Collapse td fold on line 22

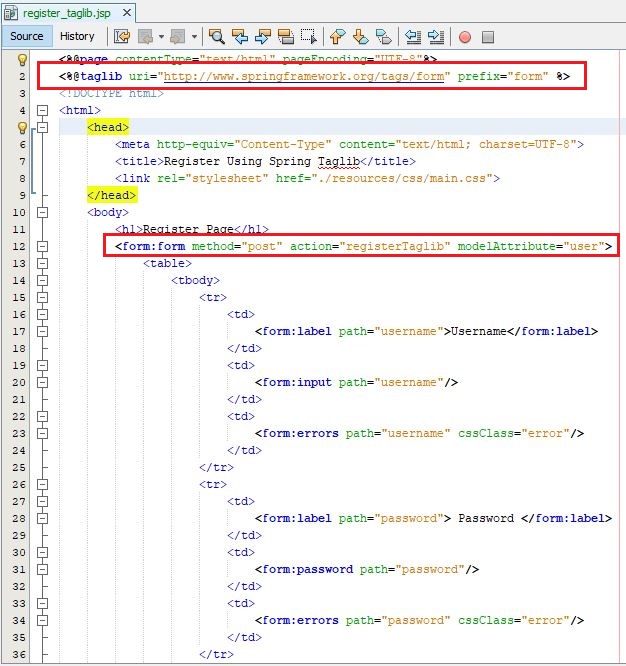[42, 416]
